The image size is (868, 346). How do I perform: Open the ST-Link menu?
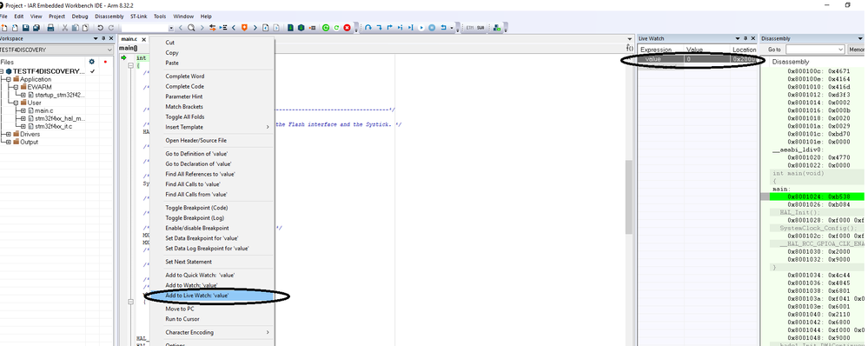(x=138, y=17)
